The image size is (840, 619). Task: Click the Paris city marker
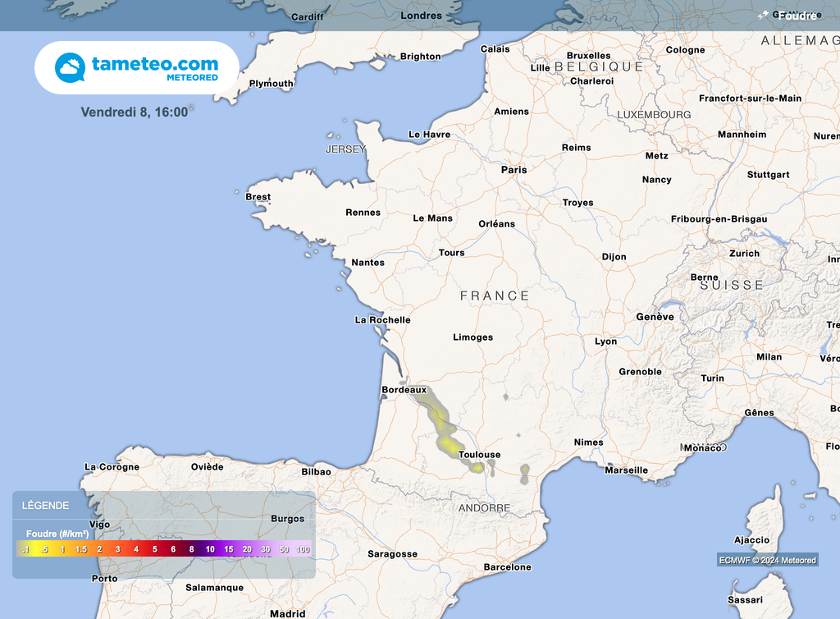[x=513, y=168]
